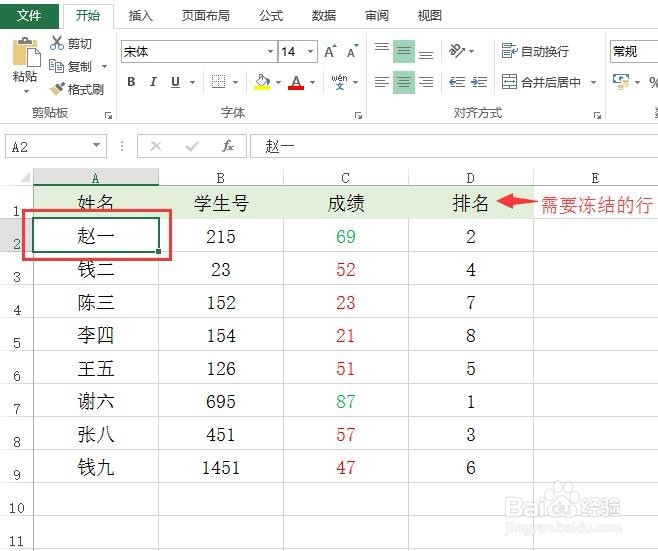
Task: Click the formula bar Cancel X icon
Action: click(156, 146)
